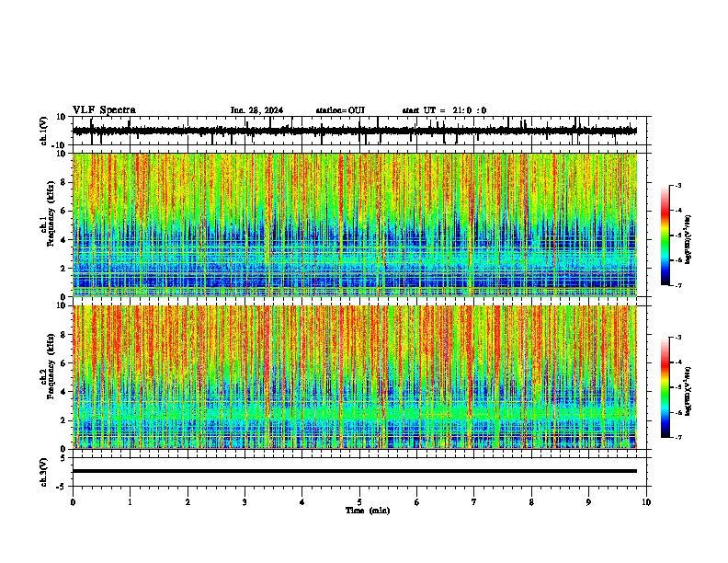Click the "-5" tick on ch.3 voltage axis

tap(63, 487)
